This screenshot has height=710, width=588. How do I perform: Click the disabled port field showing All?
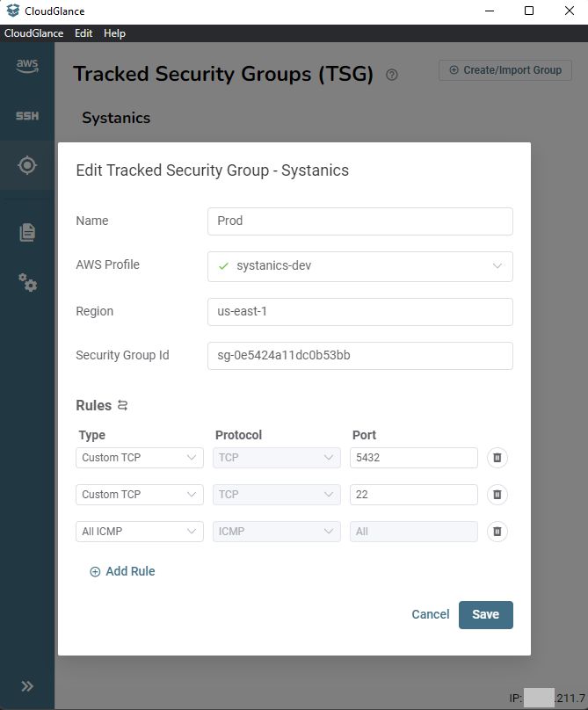[414, 531]
